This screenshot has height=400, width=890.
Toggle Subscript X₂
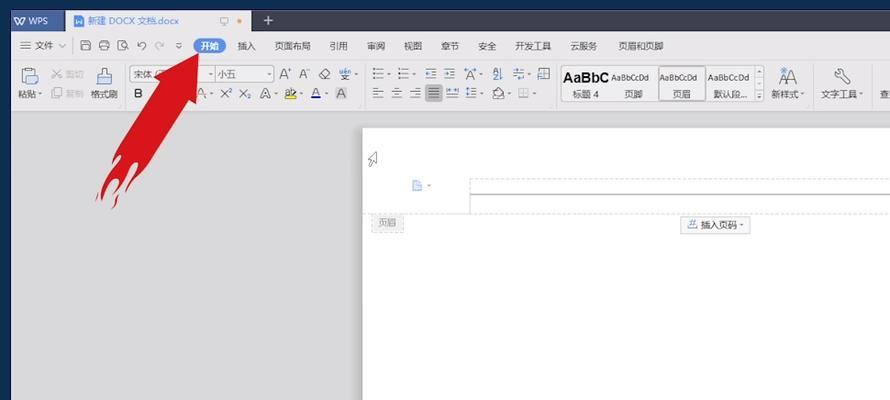[x=245, y=94]
